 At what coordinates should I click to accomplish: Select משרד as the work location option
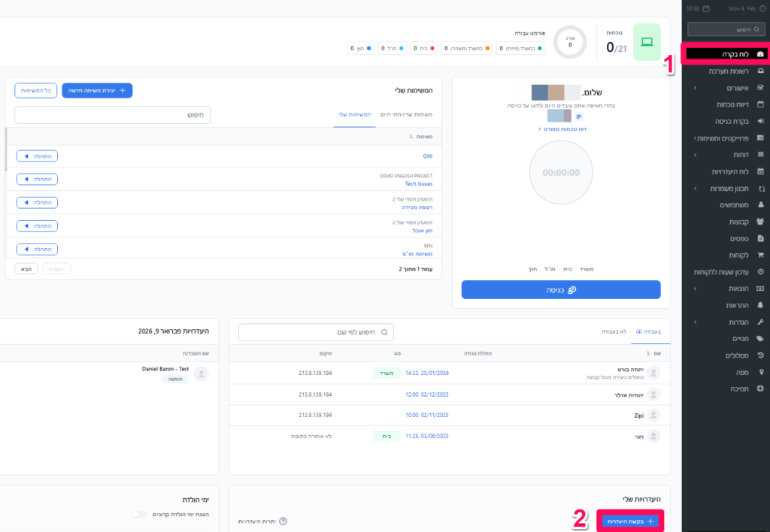tap(587, 268)
